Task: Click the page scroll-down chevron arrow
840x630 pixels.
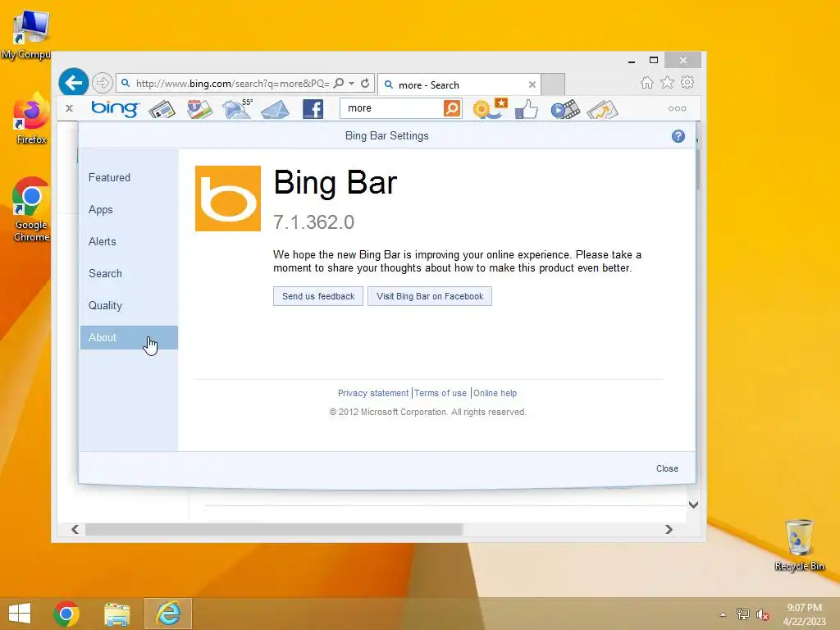Action: [x=693, y=504]
